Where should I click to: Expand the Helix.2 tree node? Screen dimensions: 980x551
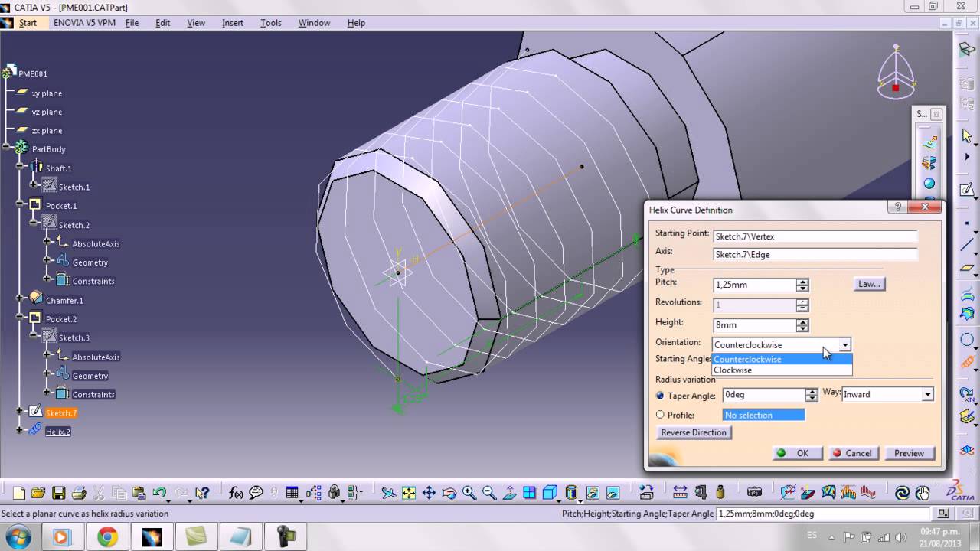20,431
